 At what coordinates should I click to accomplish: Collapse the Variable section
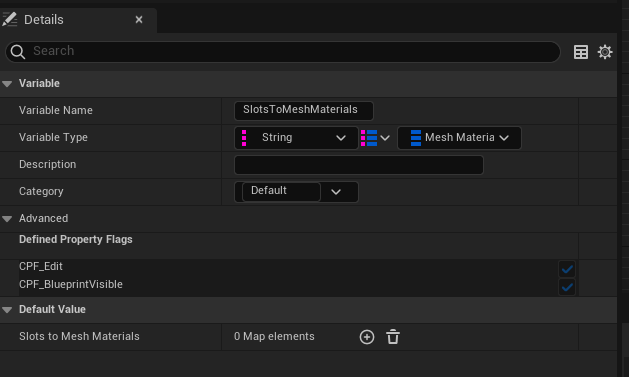(x=7, y=84)
